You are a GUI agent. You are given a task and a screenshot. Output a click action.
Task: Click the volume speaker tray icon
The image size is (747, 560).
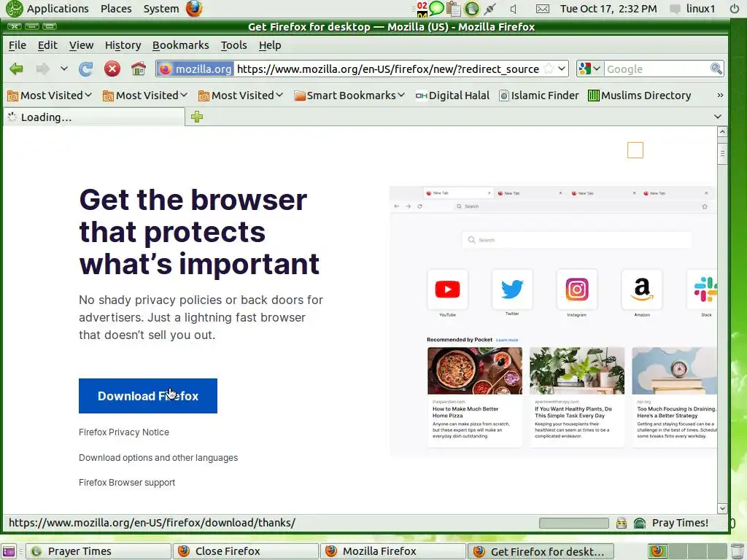514,9
